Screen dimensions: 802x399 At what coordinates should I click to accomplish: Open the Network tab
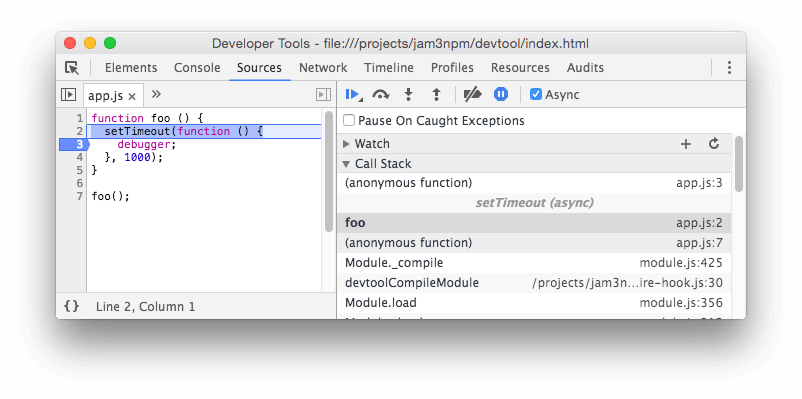pos(323,68)
